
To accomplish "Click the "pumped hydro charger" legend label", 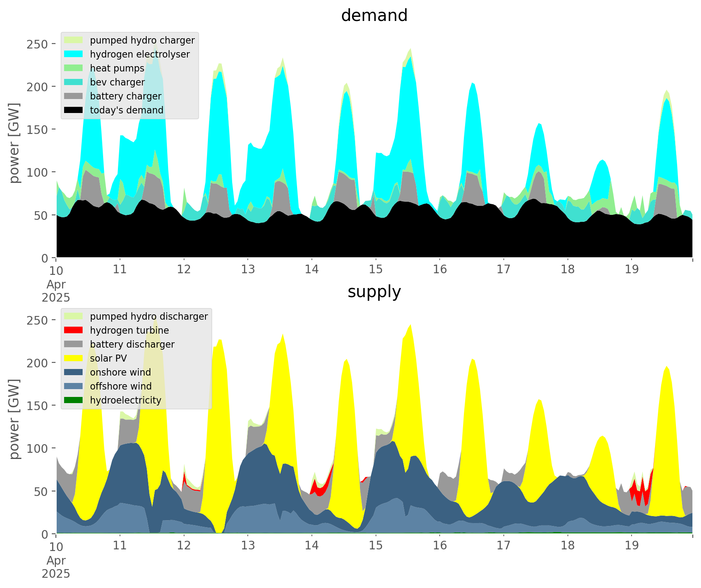I will pyautogui.click(x=142, y=41).
